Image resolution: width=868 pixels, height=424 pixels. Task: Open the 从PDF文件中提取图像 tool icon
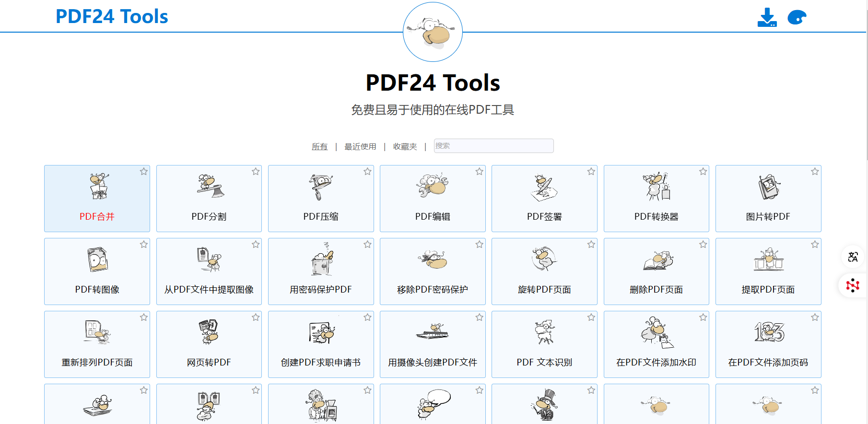(x=209, y=259)
